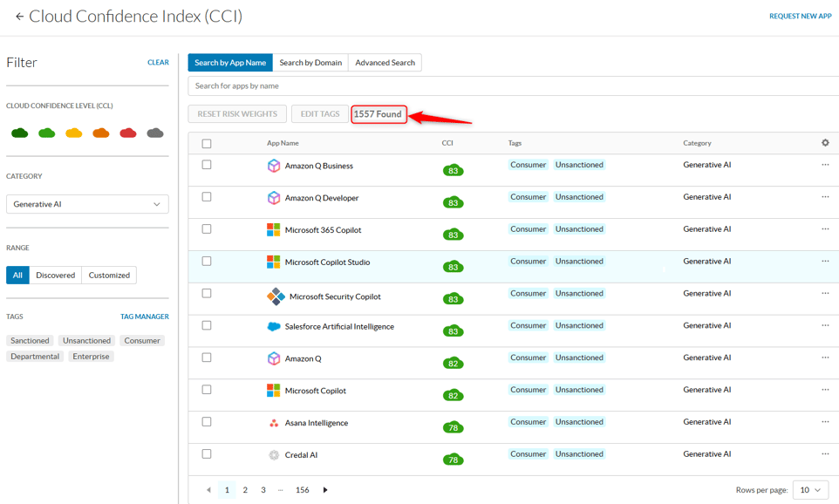The height and width of the screenshot is (504, 839).
Task: Switch to Search by App Name tab
Action: pyautogui.click(x=230, y=63)
